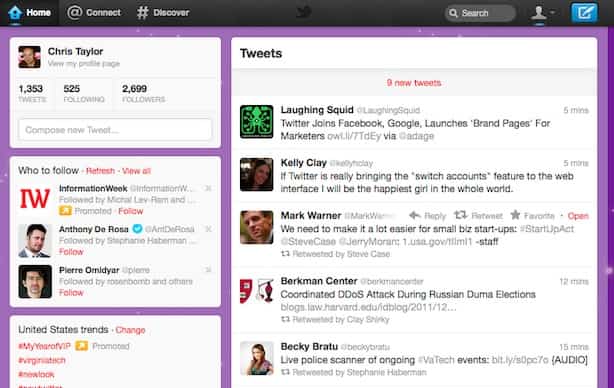614x388 pixels.
Task: Open the Berkman Center account name
Action: click(x=319, y=281)
